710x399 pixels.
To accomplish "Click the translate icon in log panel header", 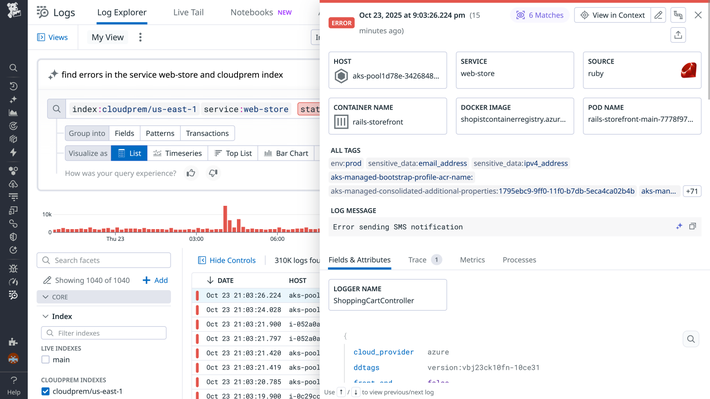I will (x=678, y=15).
